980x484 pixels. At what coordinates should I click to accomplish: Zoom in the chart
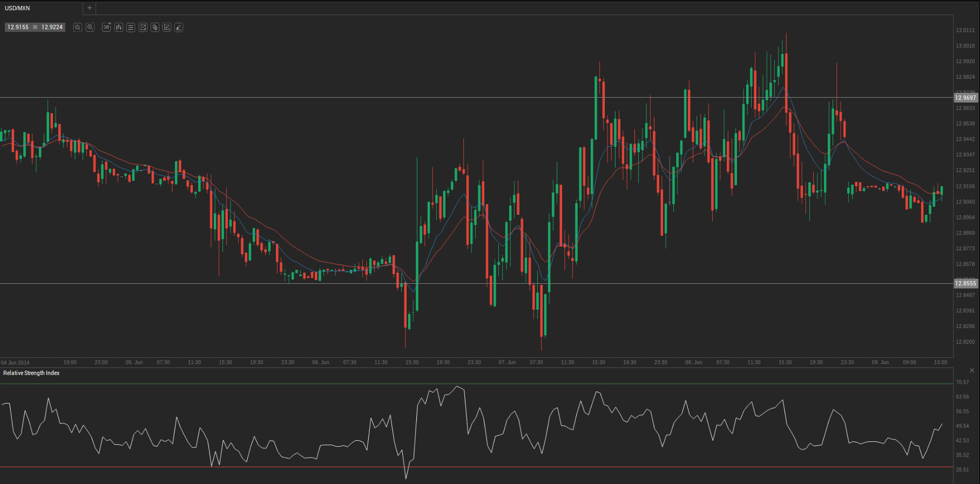click(90, 27)
